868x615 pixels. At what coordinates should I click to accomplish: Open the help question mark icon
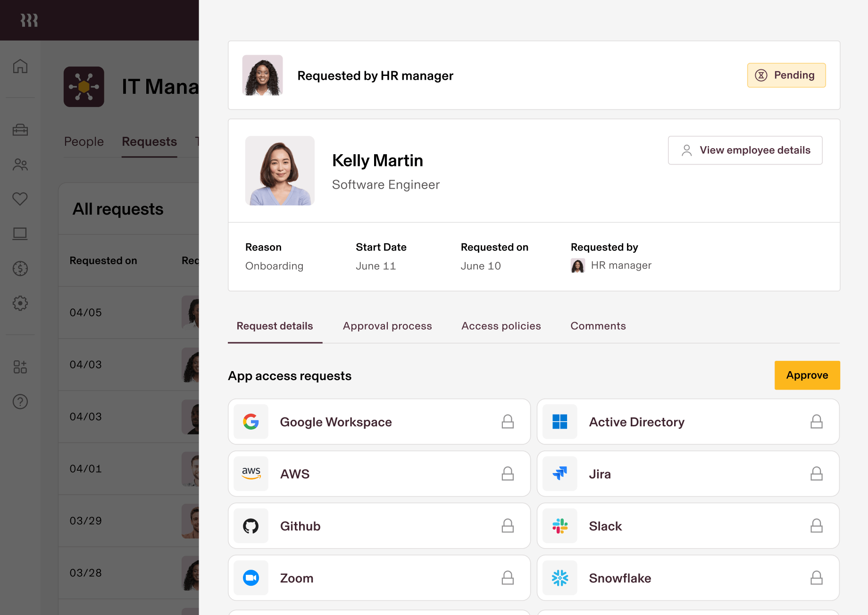[20, 402]
